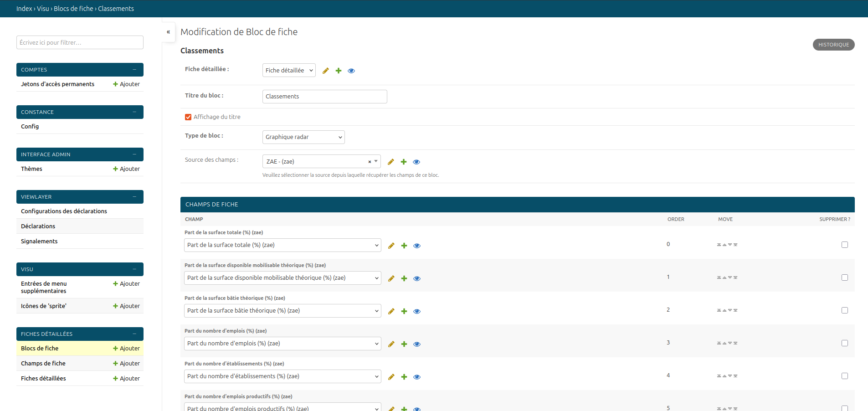This screenshot has height=411, width=868.
Task: Click pencil icon for Part de la surface totale field
Action: [x=391, y=246]
